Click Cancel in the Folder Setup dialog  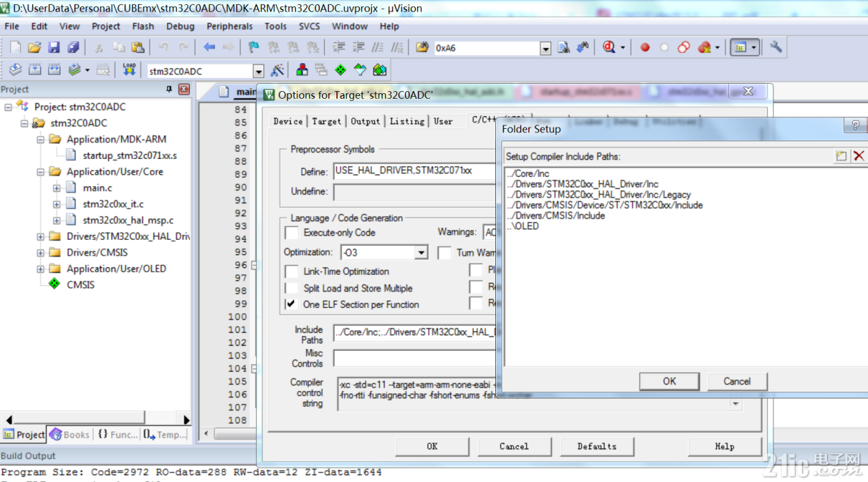(736, 381)
